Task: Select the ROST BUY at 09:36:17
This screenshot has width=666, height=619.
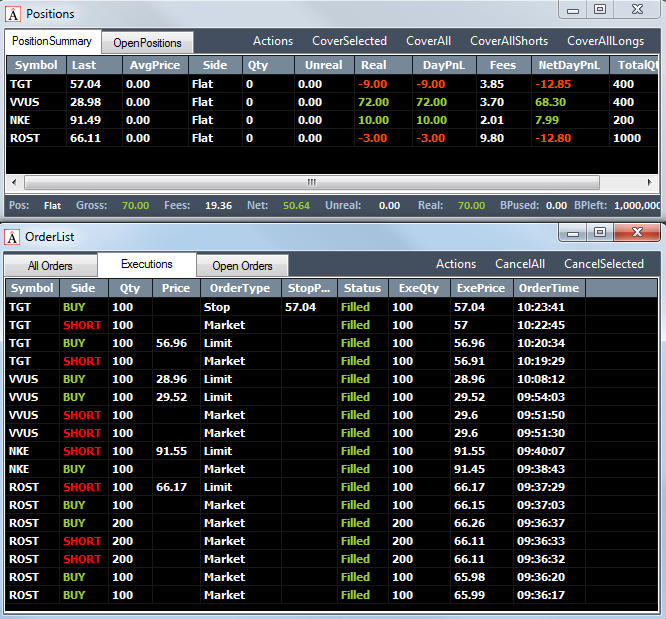Action: [332, 595]
